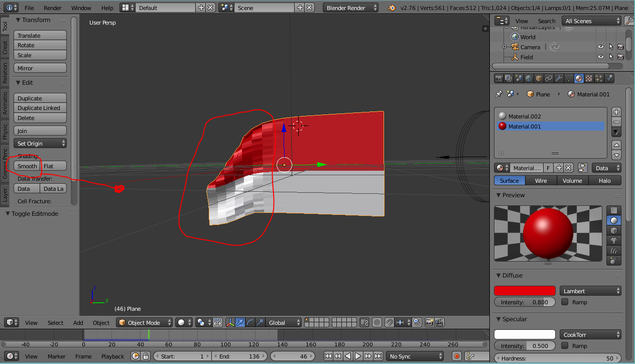Open the Global orientation dropdown
The image size is (635, 364).
[x=284, y=322]
